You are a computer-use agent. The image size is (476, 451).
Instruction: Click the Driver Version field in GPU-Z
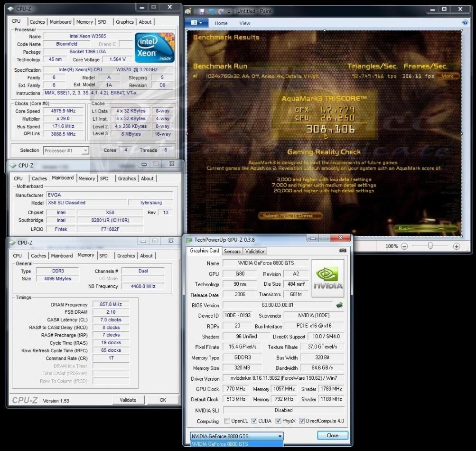click(283, 378)
